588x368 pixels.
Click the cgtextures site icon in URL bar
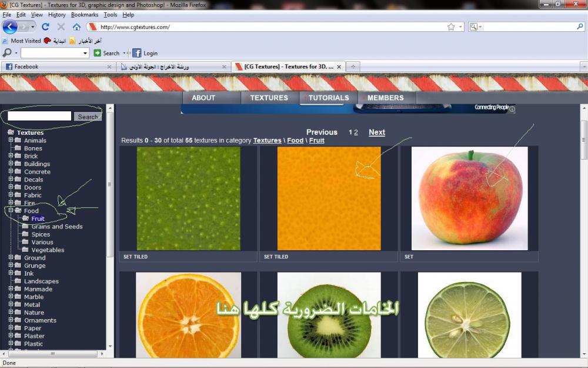[x=93, y=27]
